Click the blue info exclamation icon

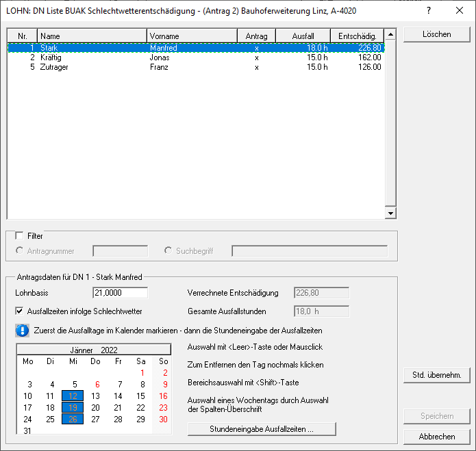point(22,331)
